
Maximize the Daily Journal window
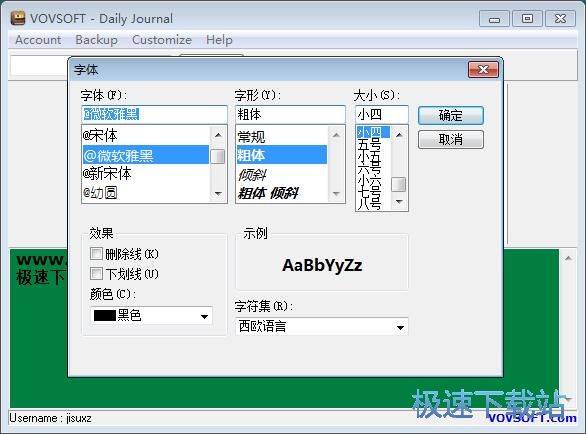pos(527,19)
